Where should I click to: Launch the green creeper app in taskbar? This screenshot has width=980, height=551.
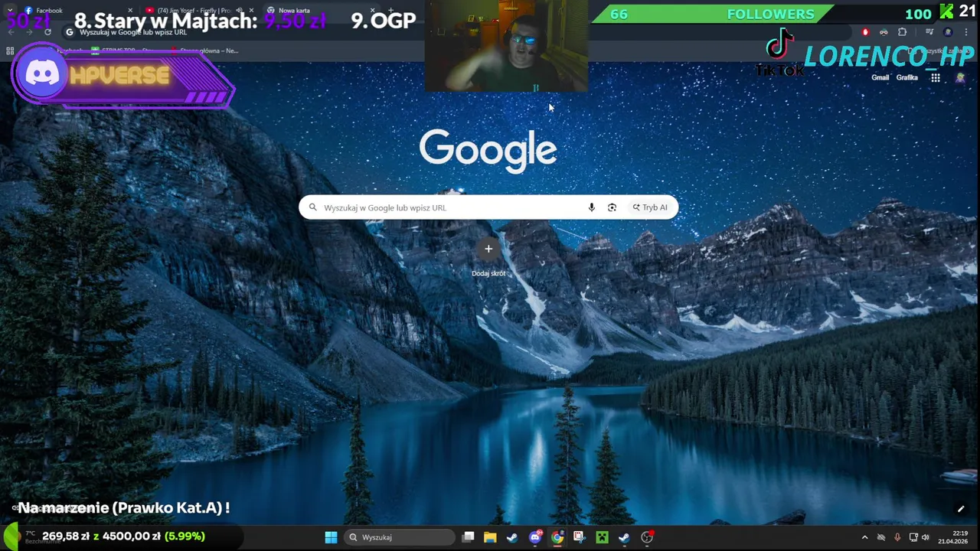pos(602,537)
